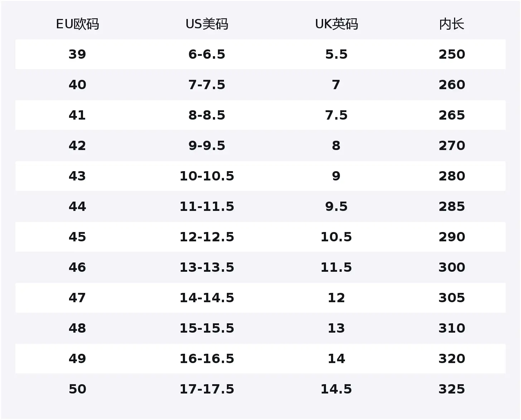Select US size 7-7.5 cell
This screenshot has height=420, width=521.
click(207, 85)
